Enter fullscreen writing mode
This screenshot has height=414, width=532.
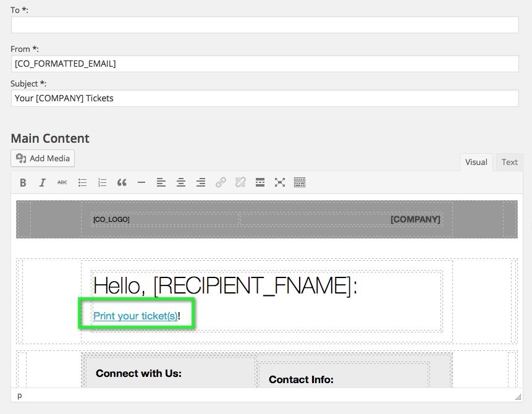[x=280, y=182]
